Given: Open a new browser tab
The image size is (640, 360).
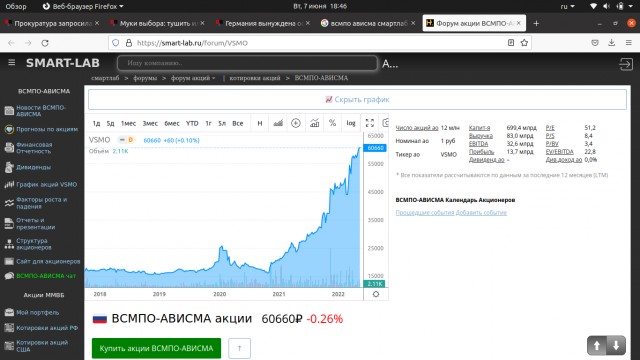Looking at the screenshot, I should point(536,24).
